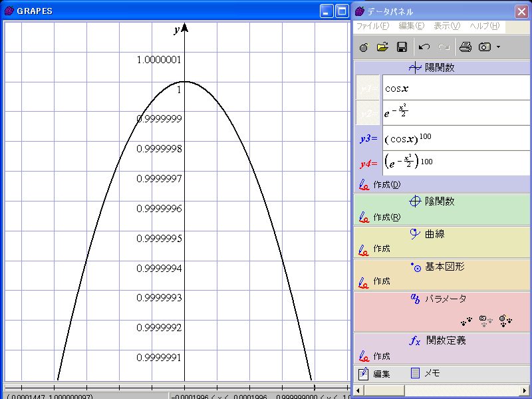Click the paw prints with bomb icon

tap(505, 321)
